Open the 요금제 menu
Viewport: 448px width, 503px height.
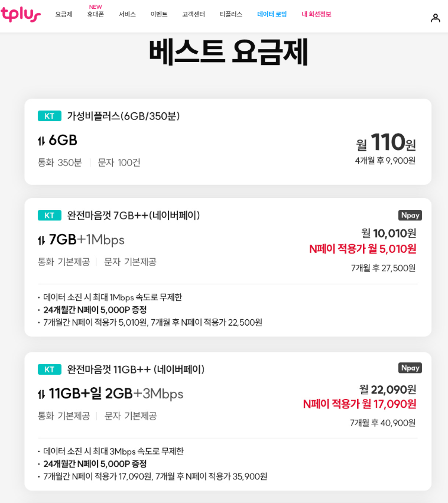64,14
